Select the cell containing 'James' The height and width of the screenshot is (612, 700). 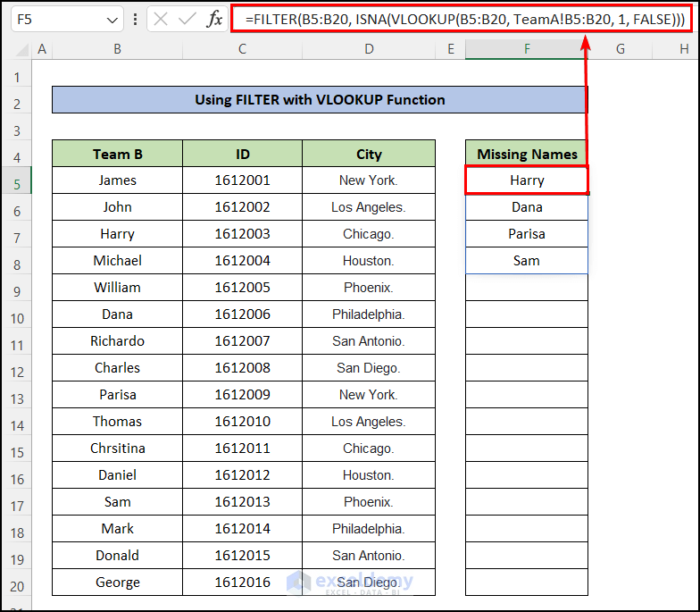[x=118, y=180]
